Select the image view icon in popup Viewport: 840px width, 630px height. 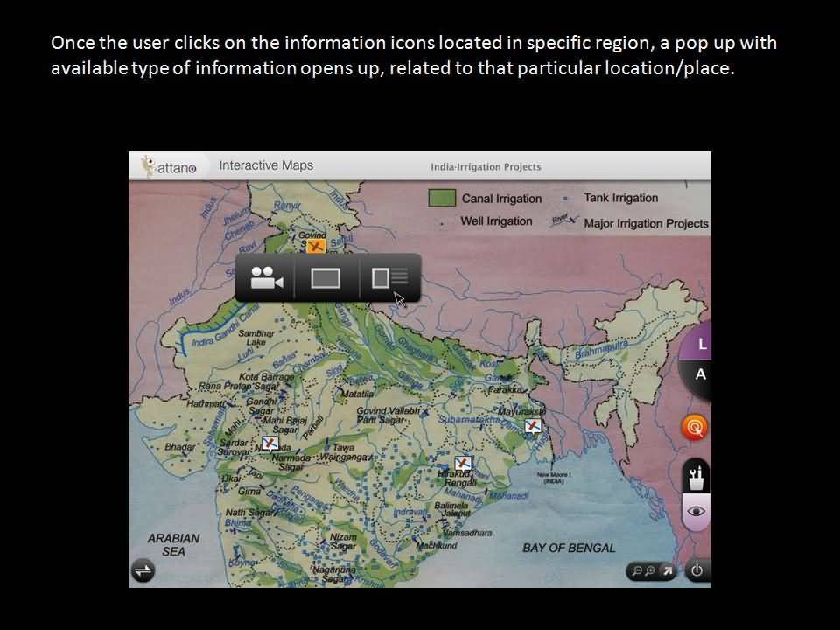tap(325, 278)
